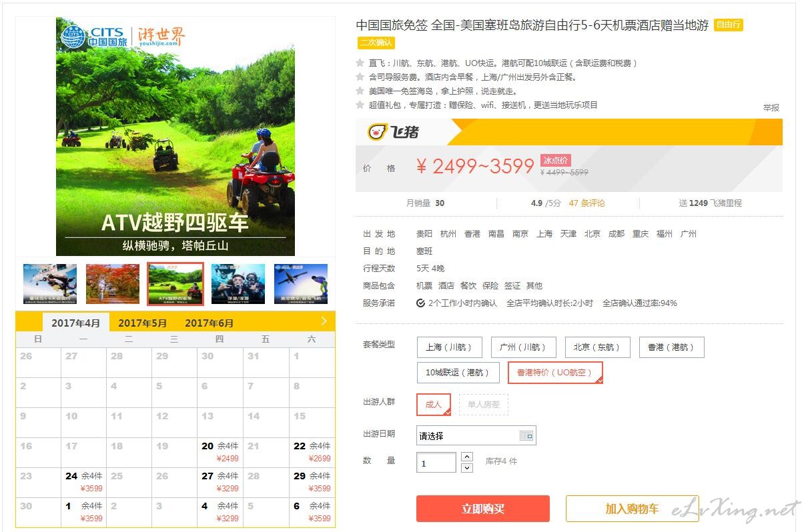Click 保险 in 商品包含

point(490,286)
